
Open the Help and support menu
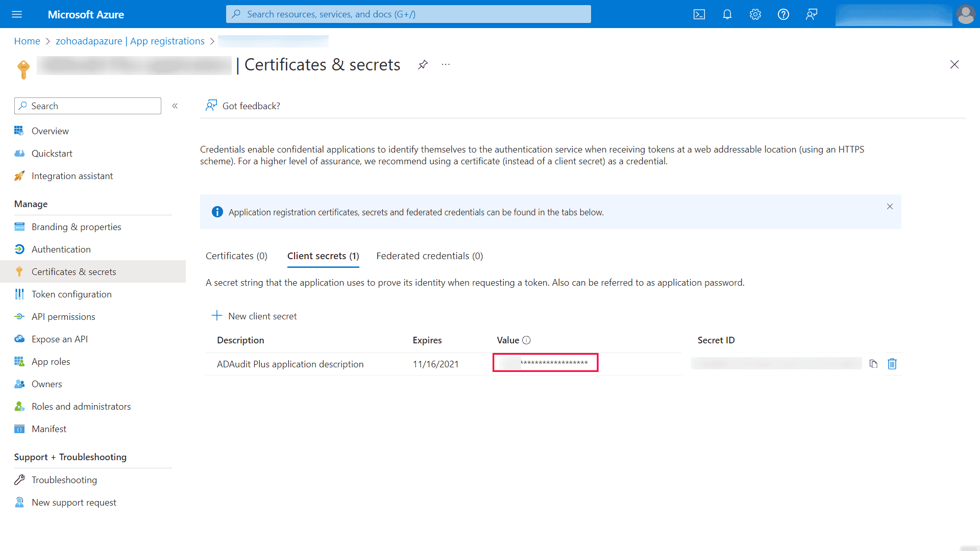tap(783, 14)
